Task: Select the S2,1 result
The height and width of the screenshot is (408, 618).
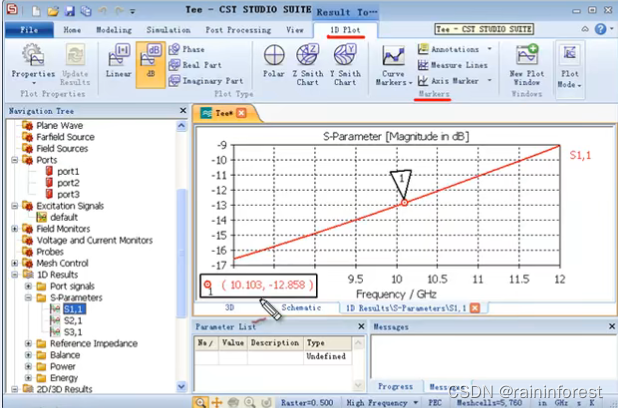Action: tap(73, 320)
